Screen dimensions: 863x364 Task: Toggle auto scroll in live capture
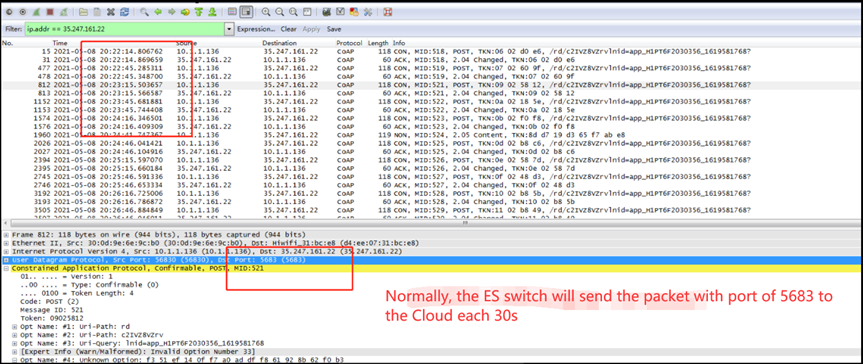246,12
